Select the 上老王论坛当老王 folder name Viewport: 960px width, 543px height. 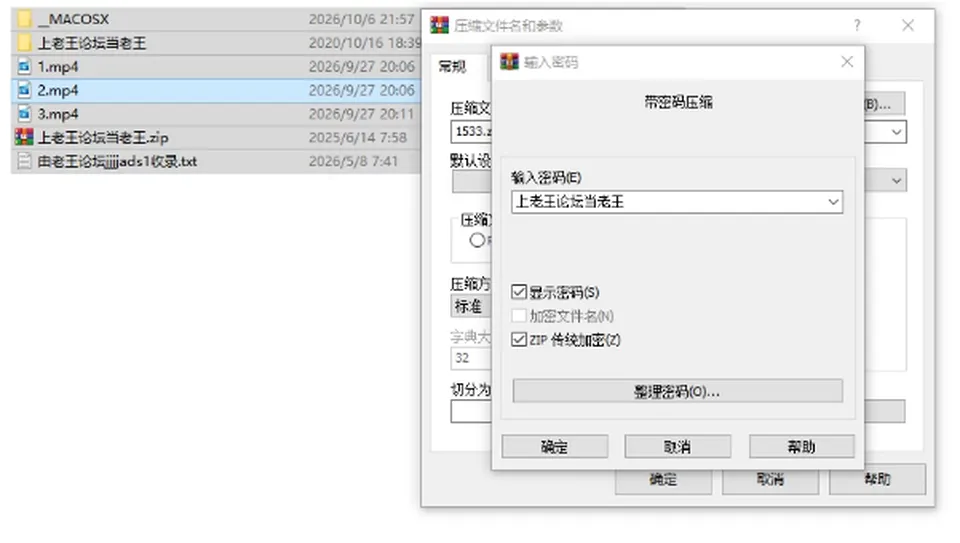pos(92,43)
